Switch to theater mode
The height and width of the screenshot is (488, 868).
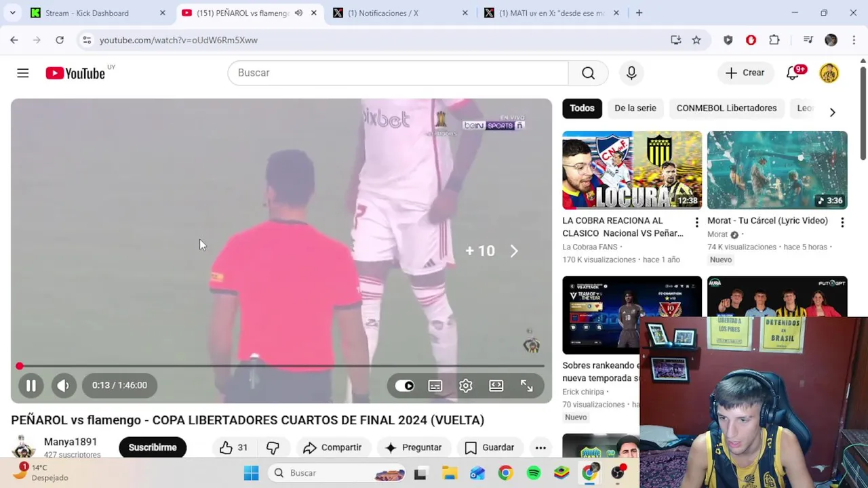[x=496, y=386]
